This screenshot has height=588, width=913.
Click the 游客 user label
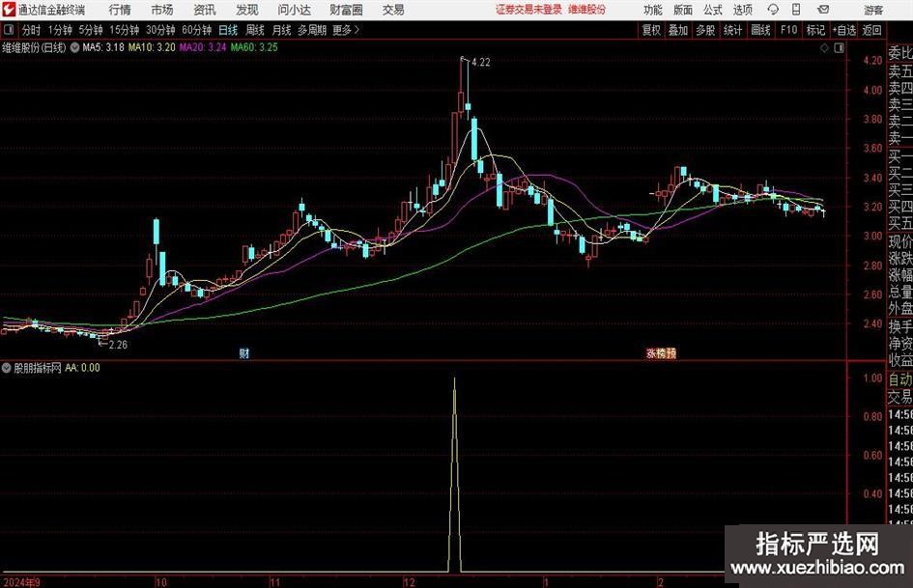pyautogui.click(x=873, y=10)
